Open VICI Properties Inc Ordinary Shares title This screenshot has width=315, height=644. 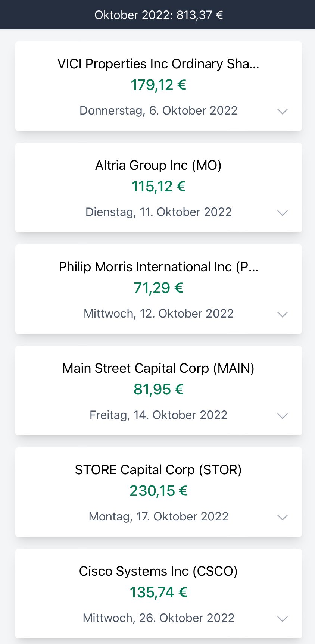pyautogui.click(x=158, y=64)
